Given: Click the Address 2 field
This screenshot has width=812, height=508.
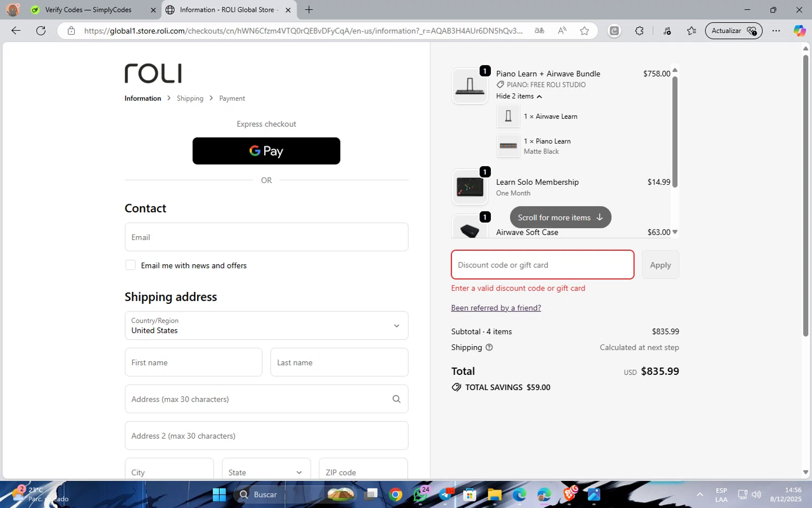Looking at the screenshot, I should point(266,436).
